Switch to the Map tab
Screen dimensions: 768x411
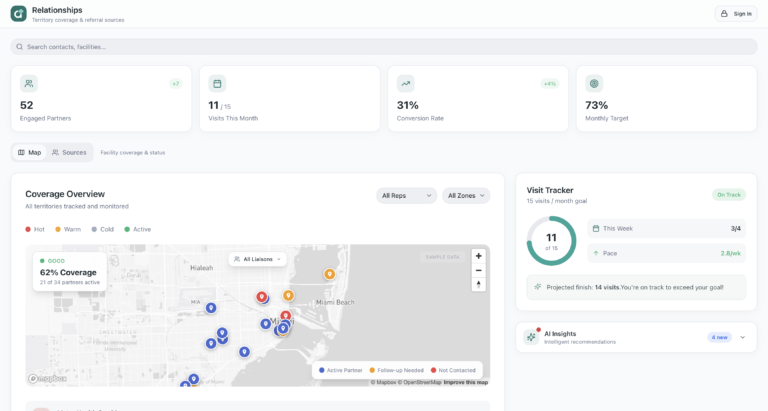(x=29, y=152)
